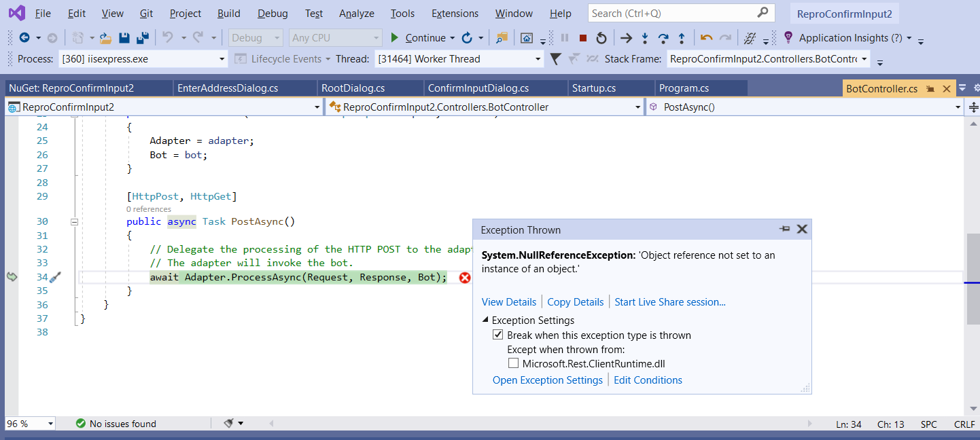The width and height of the screenshot is (980, 440).
Task: Click the Save All icon
Action: point(143,38)
